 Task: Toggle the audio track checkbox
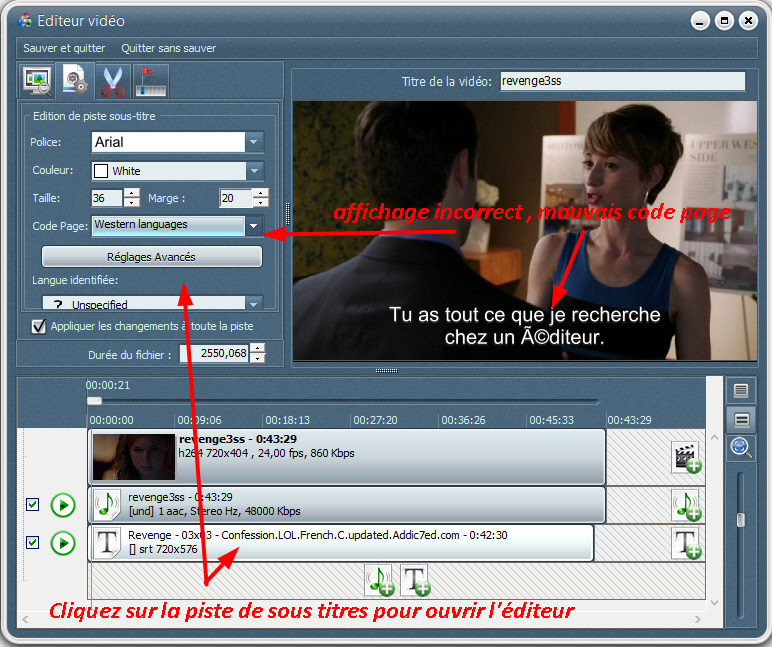pyautogui.click(x=32, y=504)
